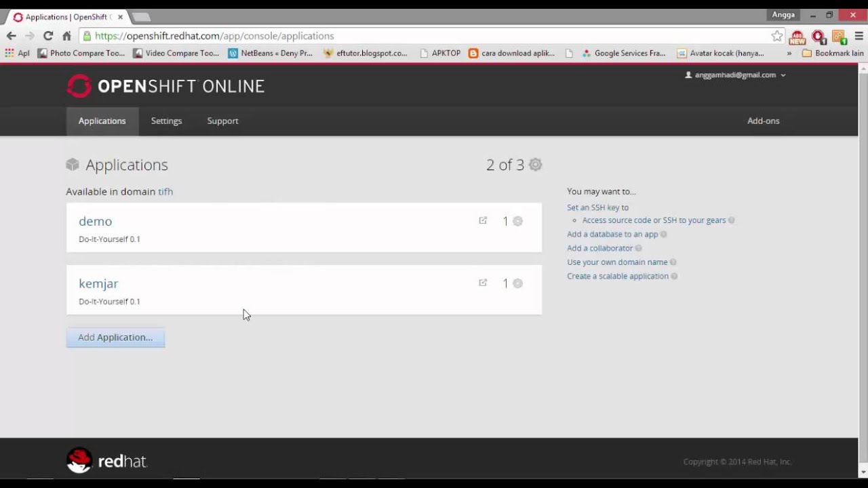This screenshot has width=868, height=488.
Task: Click the 'Do-It-Yourself 0.1' text under demo
Action: point(109,239)
